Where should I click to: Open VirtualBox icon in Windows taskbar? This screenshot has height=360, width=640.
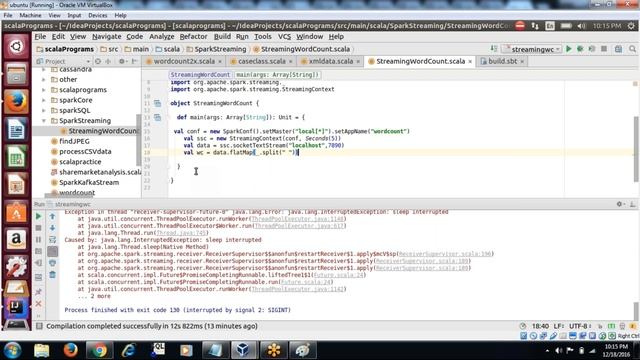pos(243,350)
